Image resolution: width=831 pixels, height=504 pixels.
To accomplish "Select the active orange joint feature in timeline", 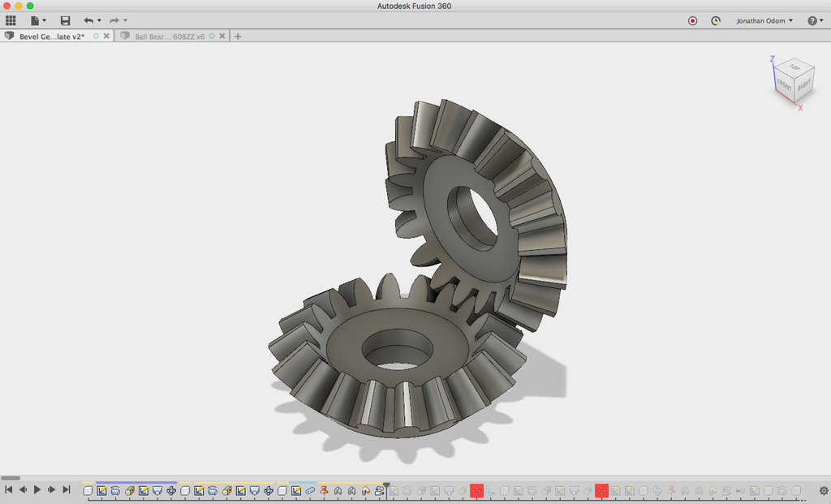I will click(366, 491).
